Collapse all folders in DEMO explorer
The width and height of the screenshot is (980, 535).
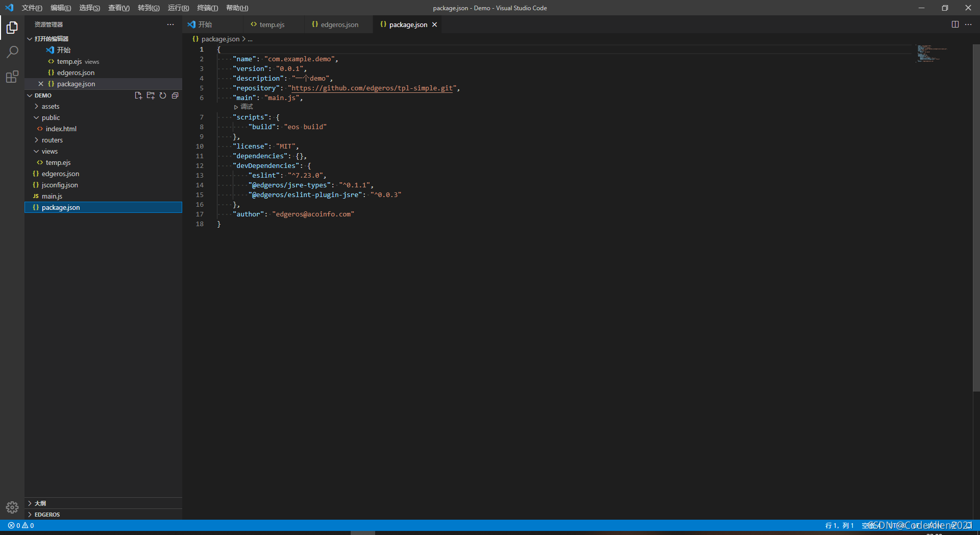(175, 95)
